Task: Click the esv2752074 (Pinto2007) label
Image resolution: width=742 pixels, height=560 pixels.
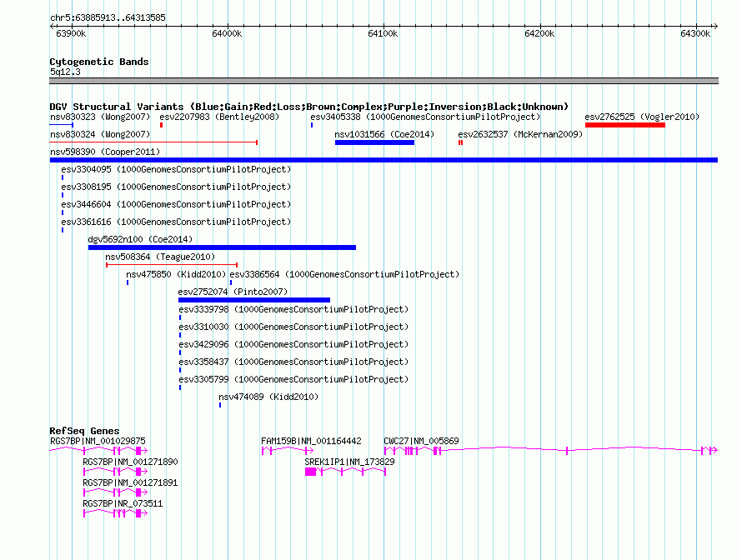Action: pos(233,292)
